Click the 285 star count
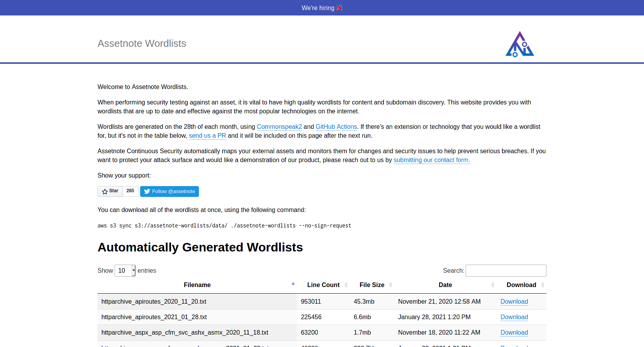Viewport: 644px width, 347px height. click(x=130, y=191)
